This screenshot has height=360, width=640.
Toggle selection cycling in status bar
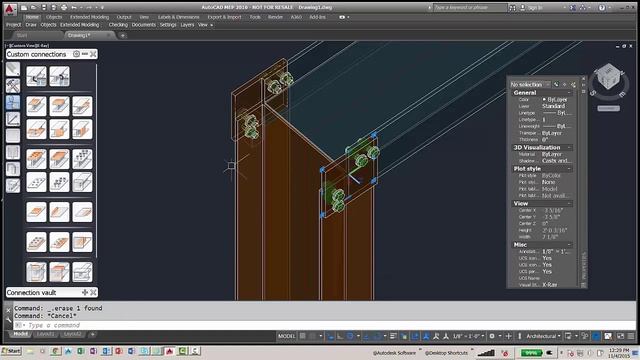click(x=404, y=336)
